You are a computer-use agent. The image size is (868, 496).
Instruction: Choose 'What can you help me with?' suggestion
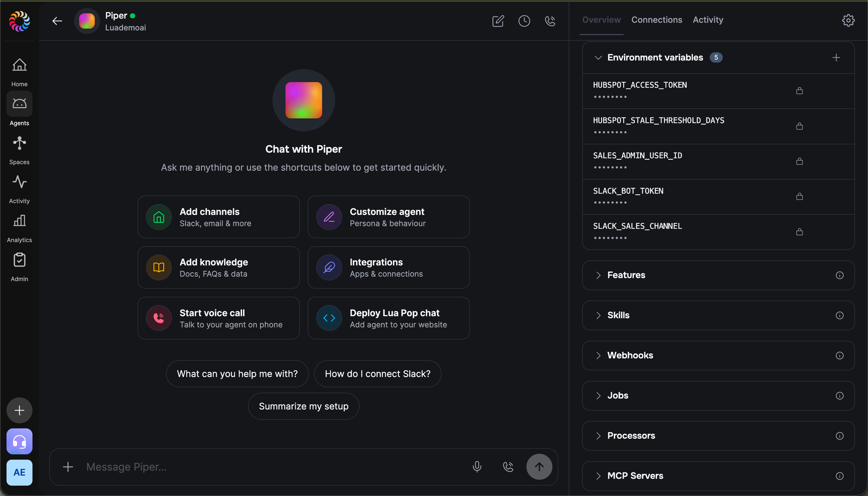[x=237, y=374]
